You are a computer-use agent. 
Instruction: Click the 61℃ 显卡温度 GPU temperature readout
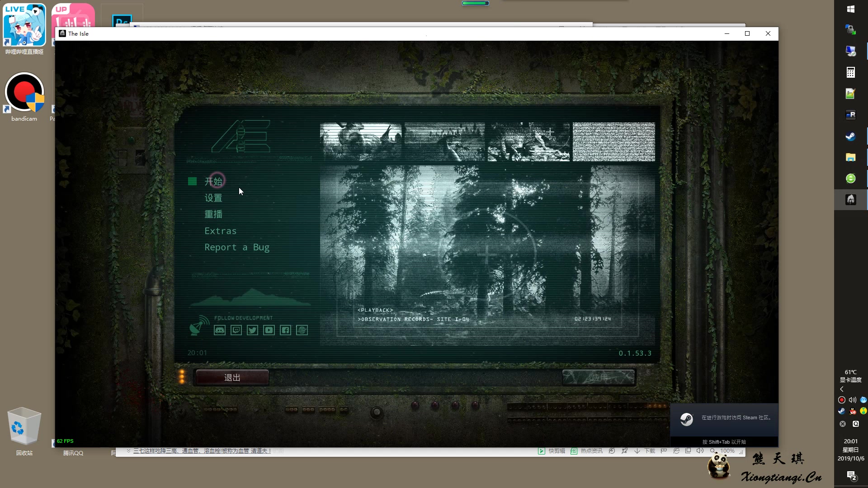click(x=851, y=376)
